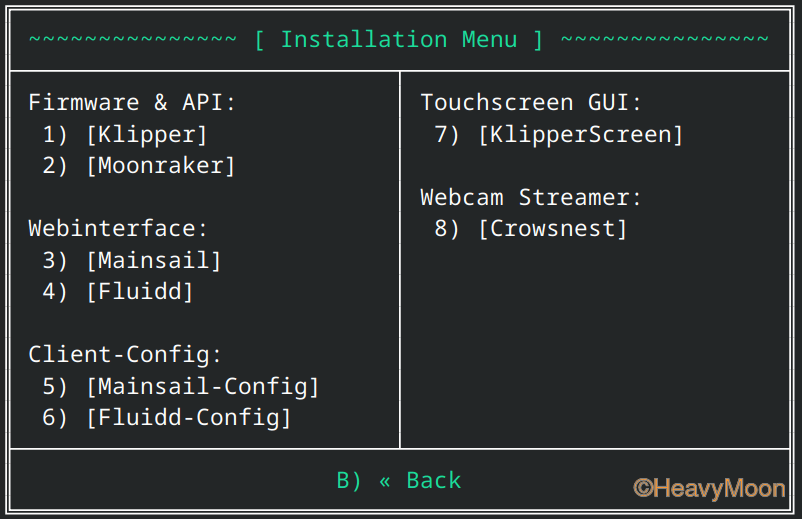Click the number 1) beside Klipper
Viewport: 802px width, 519px height.
click(x=55, y=135)
